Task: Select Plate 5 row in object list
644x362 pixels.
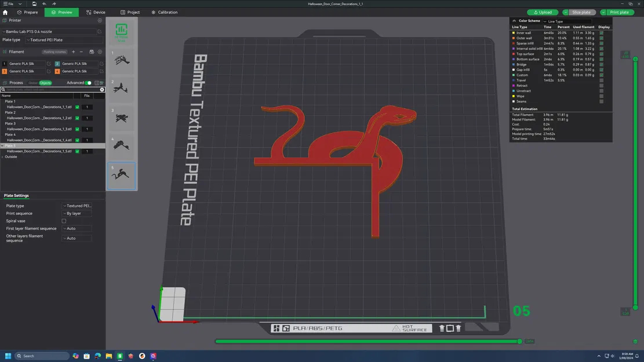Action: [53, 146]
